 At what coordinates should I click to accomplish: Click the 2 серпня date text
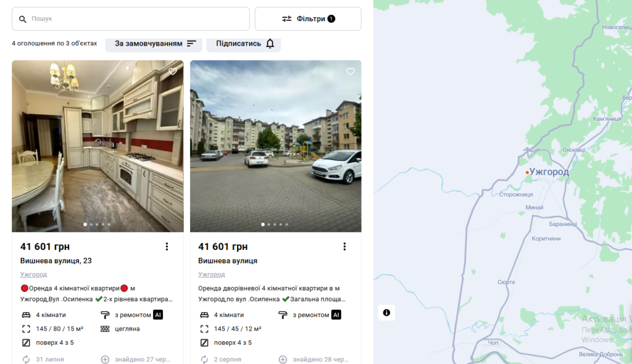coord(228,359)
